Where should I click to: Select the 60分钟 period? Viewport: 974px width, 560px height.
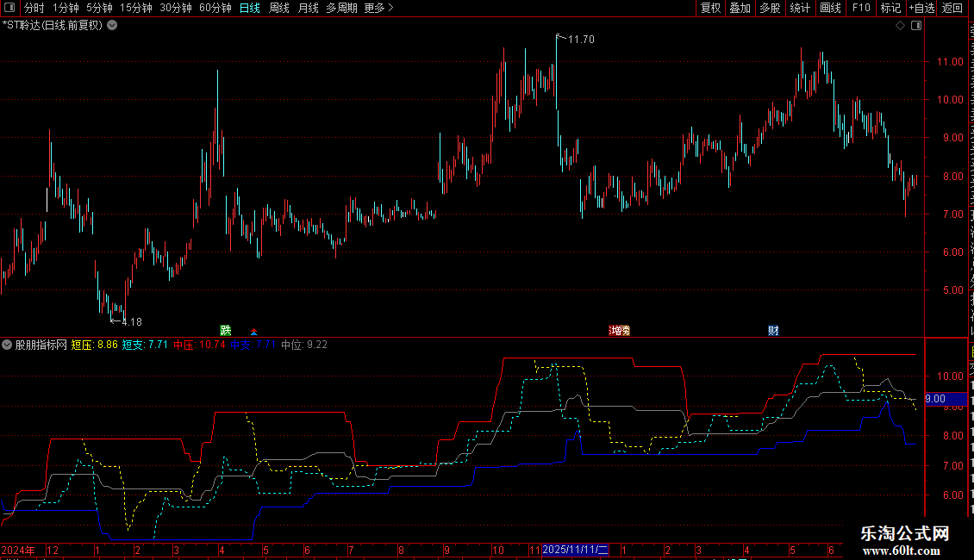[x=215, y=8]
